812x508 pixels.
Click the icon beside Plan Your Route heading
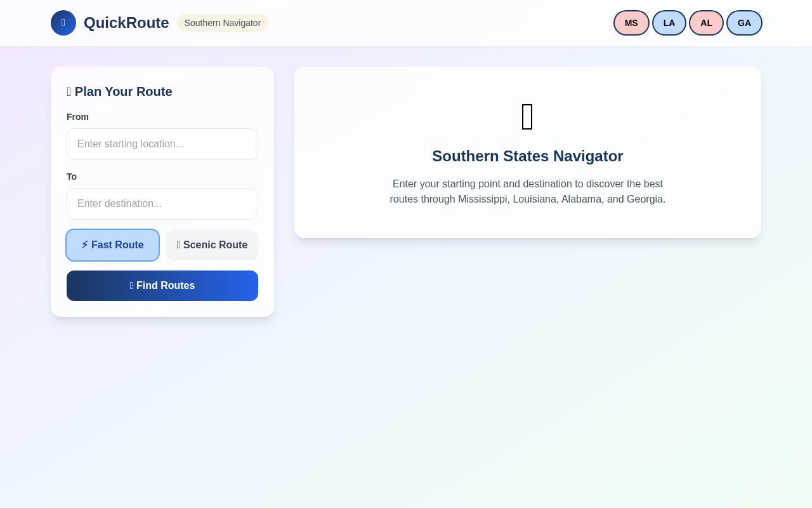click(69, 91)
